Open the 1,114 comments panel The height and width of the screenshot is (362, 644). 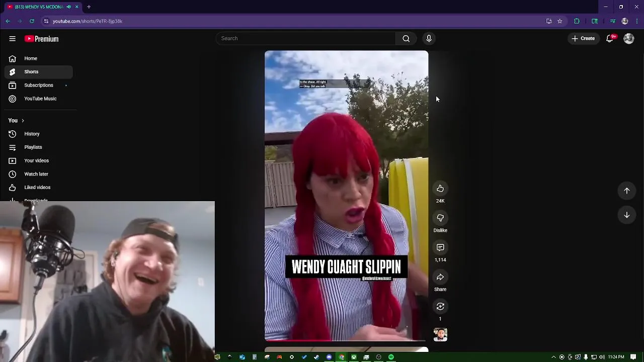[x=440, y=247]
